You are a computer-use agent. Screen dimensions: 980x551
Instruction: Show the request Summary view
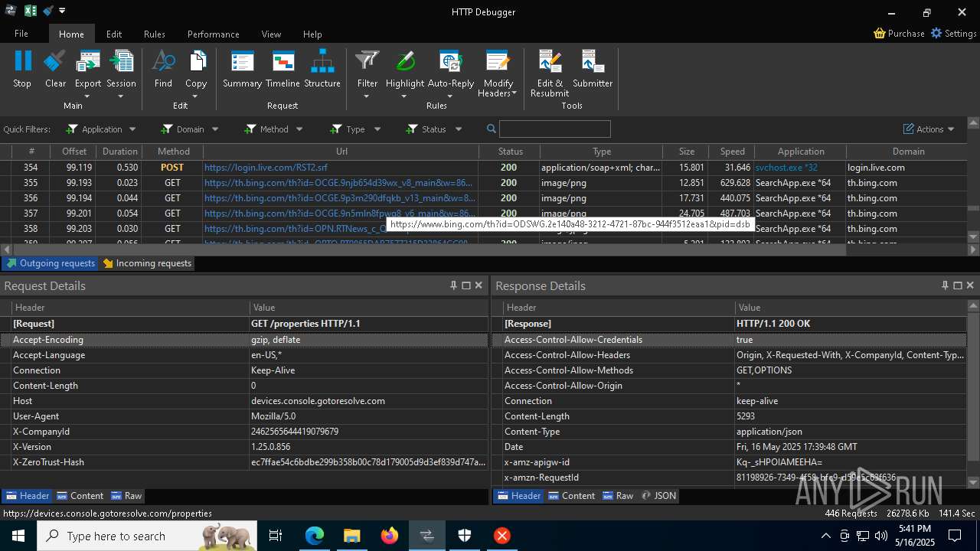[x=242, y=61]
